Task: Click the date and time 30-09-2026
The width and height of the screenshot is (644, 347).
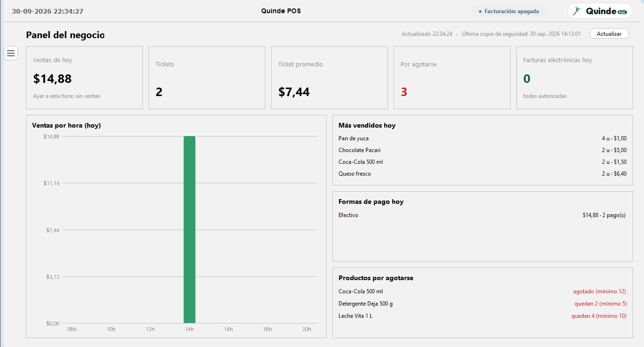Action: [x=48, y=11]
